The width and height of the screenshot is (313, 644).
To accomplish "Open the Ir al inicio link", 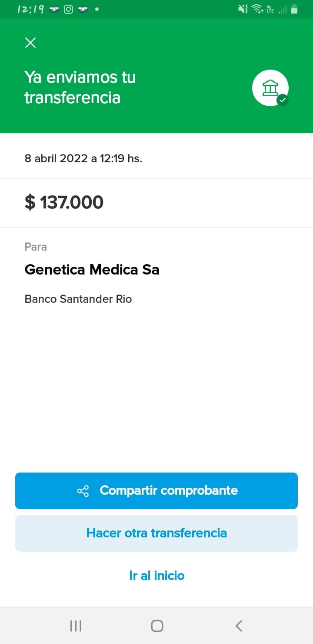I will pos(156,575).
